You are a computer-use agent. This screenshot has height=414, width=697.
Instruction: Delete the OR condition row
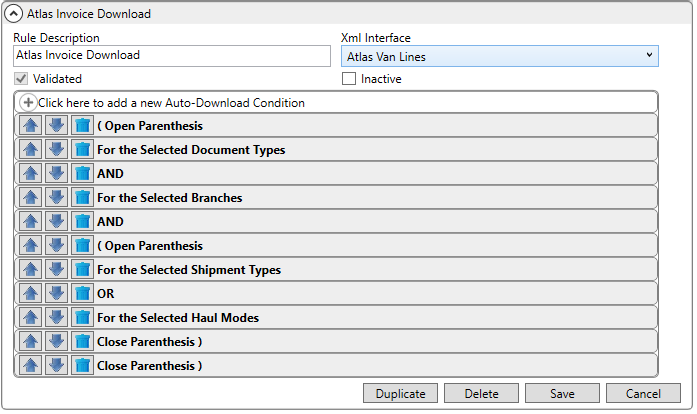click(x=82, y=293)
